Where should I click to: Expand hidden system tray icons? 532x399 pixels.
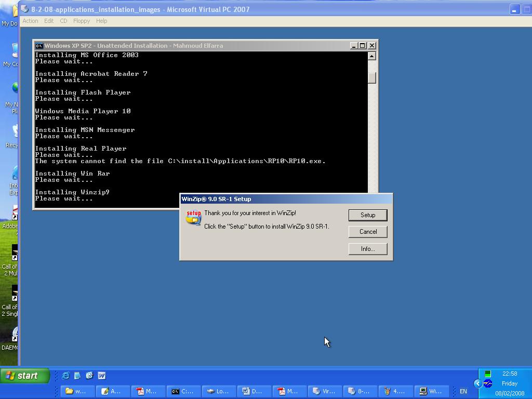point(478,383)
